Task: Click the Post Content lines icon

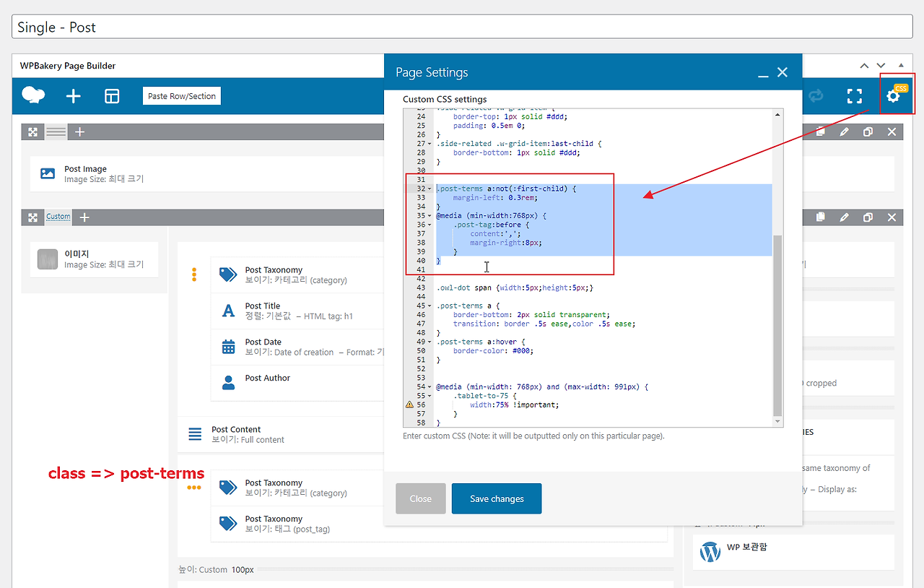Action: (x=195, y=434)
